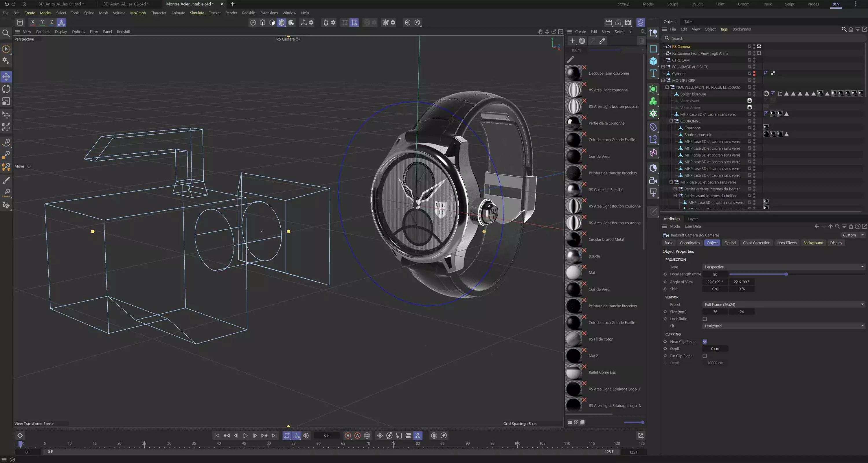Viewport: 868px width, 463px height.
Task: Select the Rotate tool
Action: tap(6, 89)
